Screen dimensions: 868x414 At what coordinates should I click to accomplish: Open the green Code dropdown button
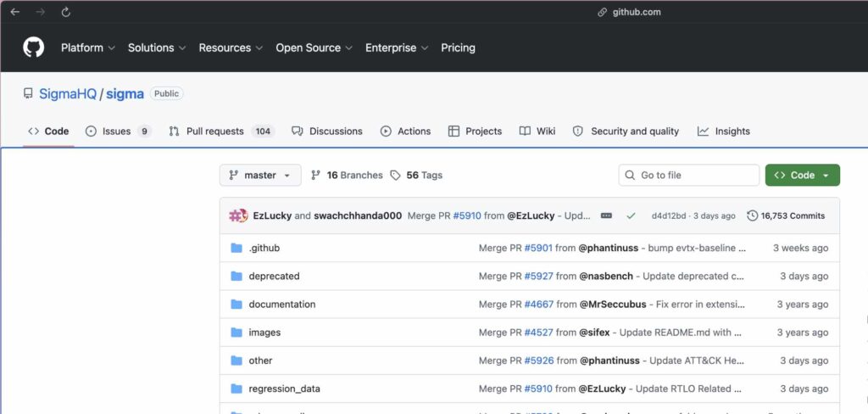[802, 176]
